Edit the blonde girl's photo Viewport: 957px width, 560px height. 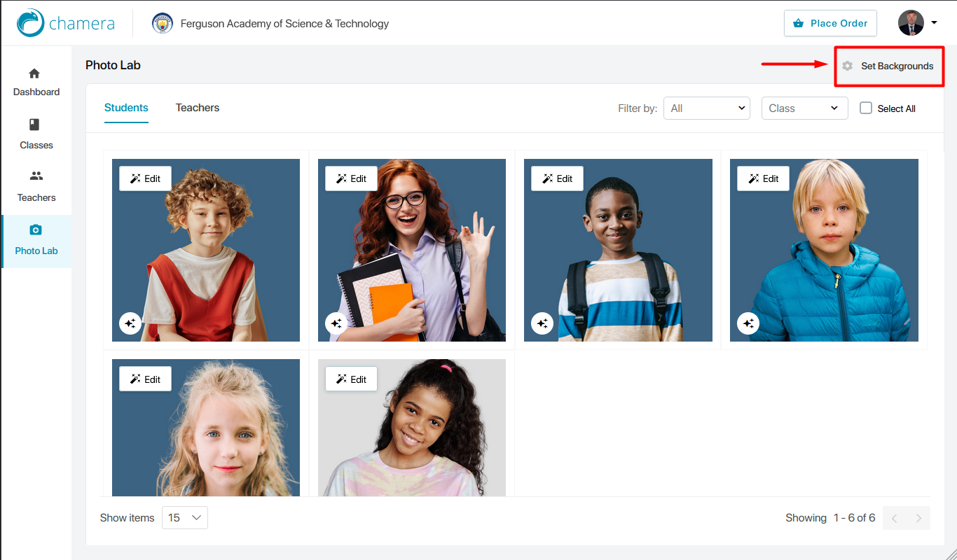tap(145, 379)
